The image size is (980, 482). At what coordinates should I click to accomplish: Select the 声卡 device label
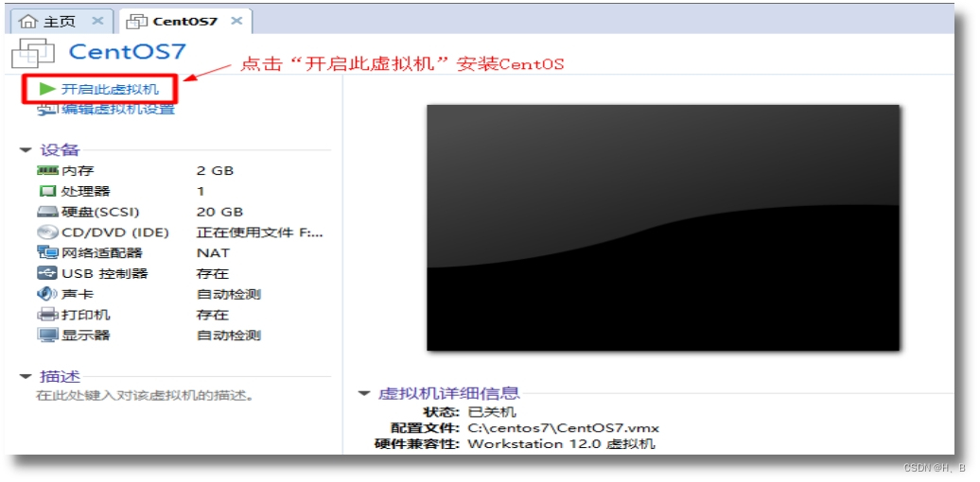click(78, 294)
